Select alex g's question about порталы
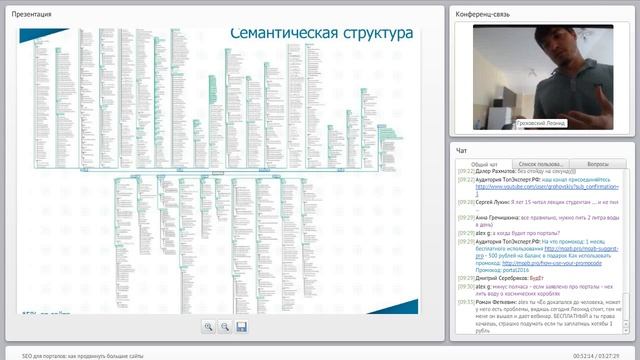The image size is (640, 360). tap(509, 233)
